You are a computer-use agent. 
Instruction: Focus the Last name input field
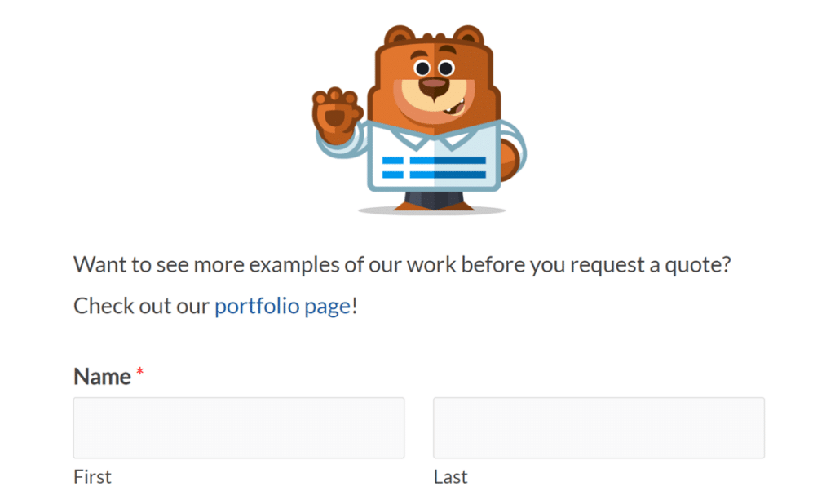(599, 427)
